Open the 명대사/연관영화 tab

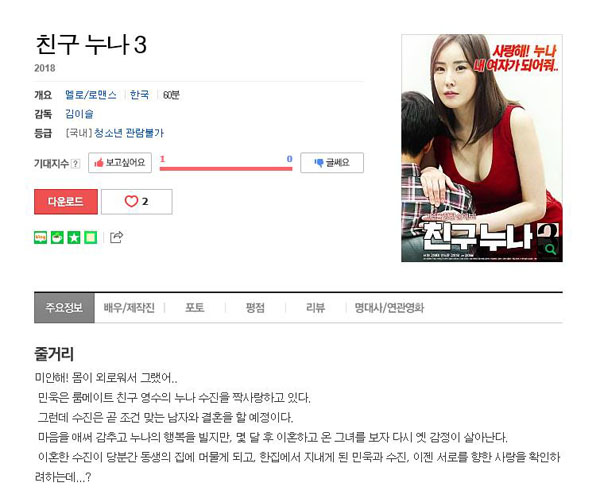[x=389, y=308]
